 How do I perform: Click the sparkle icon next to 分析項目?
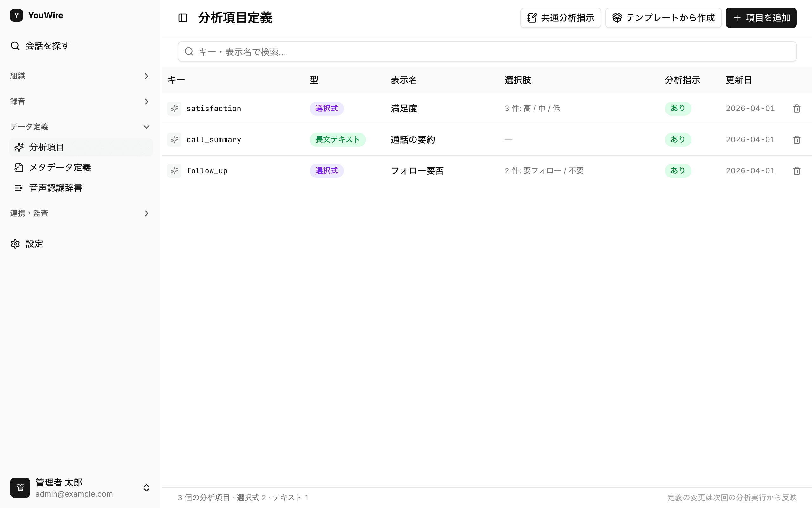tap(19, 147)
